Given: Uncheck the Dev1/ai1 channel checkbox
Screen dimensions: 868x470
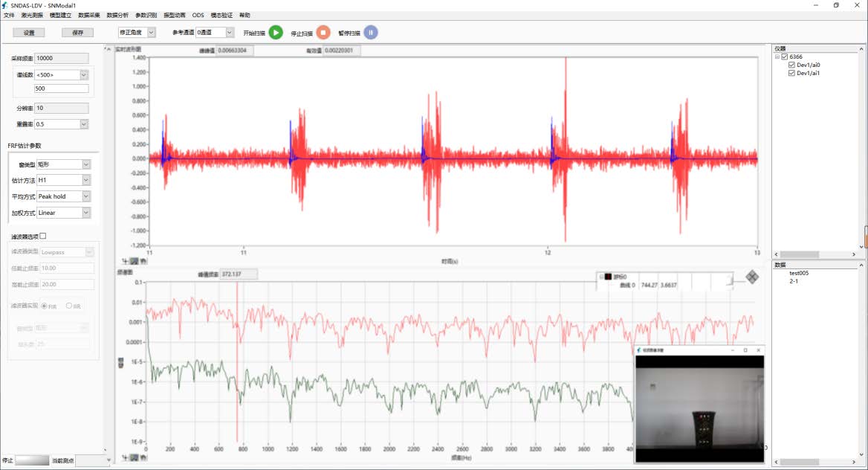Looking at the screenshot, I should (x=792, y=73).
